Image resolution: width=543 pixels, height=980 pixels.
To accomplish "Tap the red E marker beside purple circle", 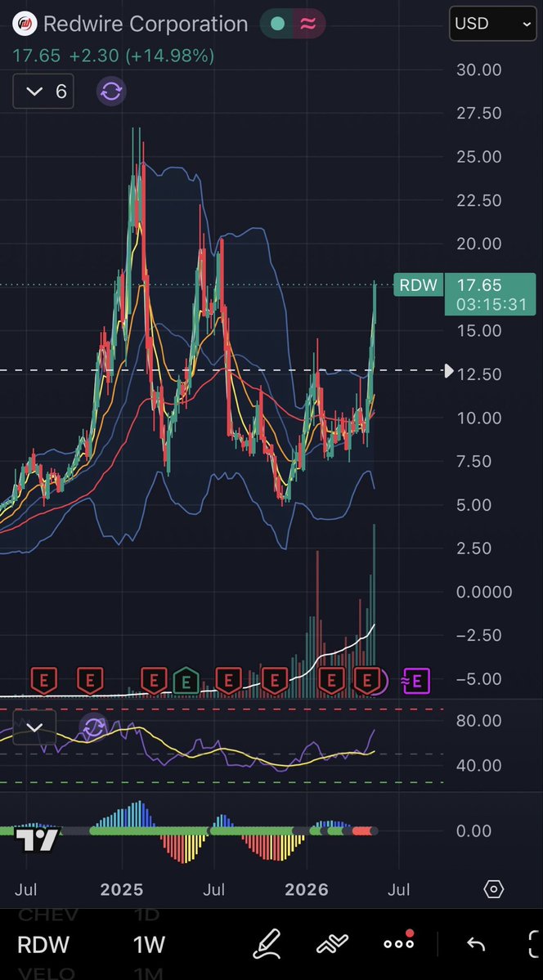I will (367, 681).
